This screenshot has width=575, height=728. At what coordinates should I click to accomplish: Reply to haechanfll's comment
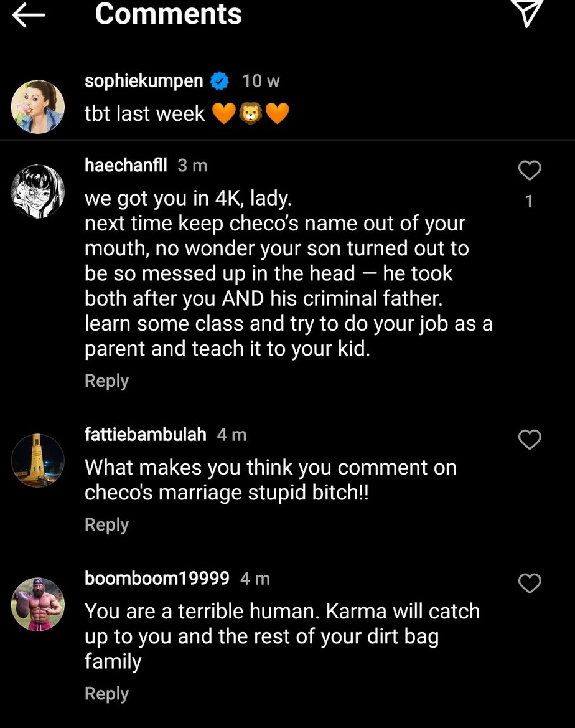click(106, 381)
